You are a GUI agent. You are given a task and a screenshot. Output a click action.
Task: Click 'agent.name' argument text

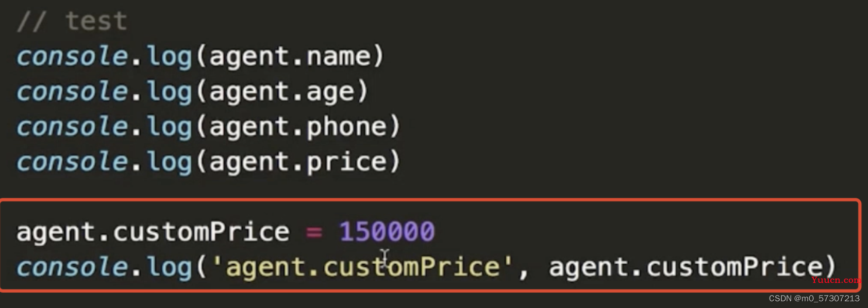pos(290,57)
